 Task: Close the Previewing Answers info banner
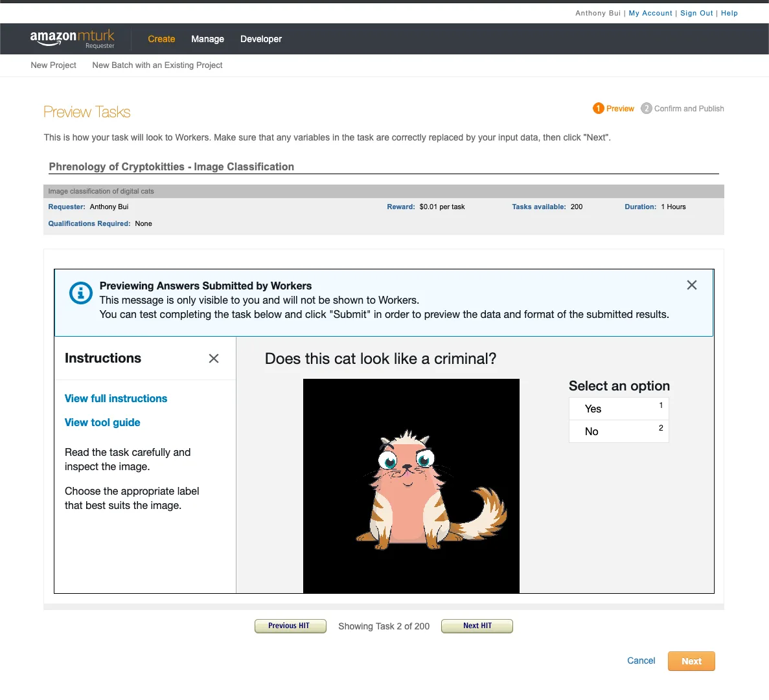691,285
